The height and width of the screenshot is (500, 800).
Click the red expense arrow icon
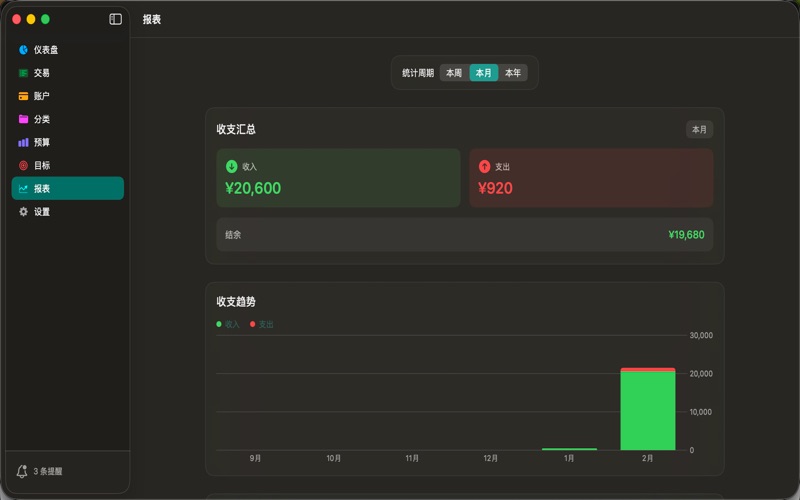click(x=485, y=167)
